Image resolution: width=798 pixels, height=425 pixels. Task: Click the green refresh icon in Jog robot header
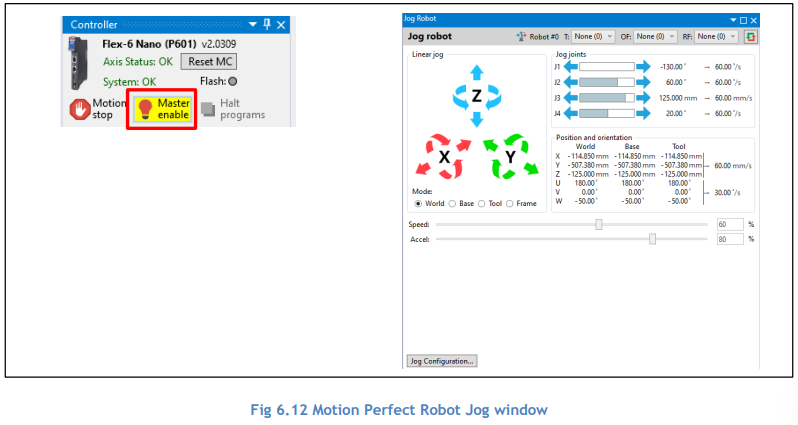[750, 37]
